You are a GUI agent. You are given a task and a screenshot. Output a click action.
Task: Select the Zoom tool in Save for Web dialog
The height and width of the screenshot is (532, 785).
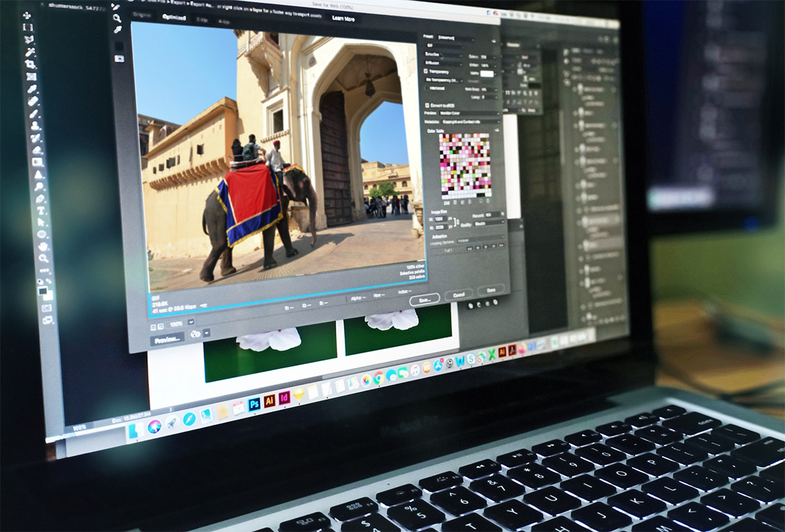point(117,18)
